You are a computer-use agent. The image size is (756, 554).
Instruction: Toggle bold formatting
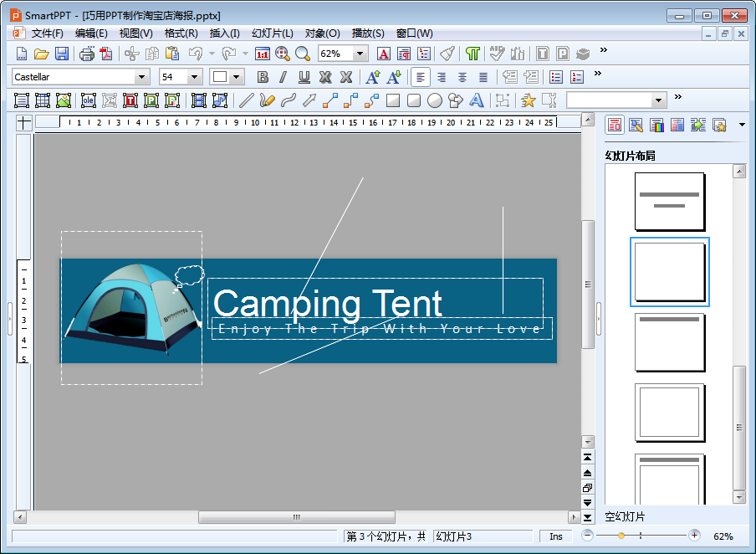click(263, 77)
